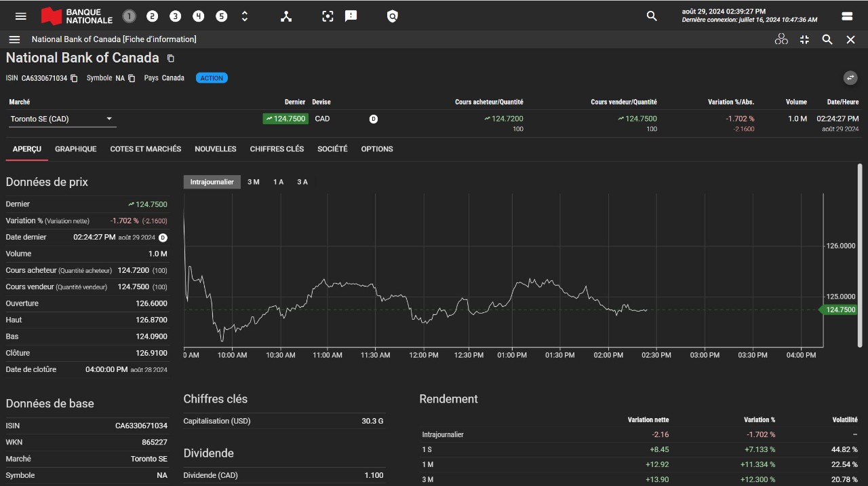Click the Dernière connexion timestamp text
The image size is (868, 486).
[x=749, y=20]
